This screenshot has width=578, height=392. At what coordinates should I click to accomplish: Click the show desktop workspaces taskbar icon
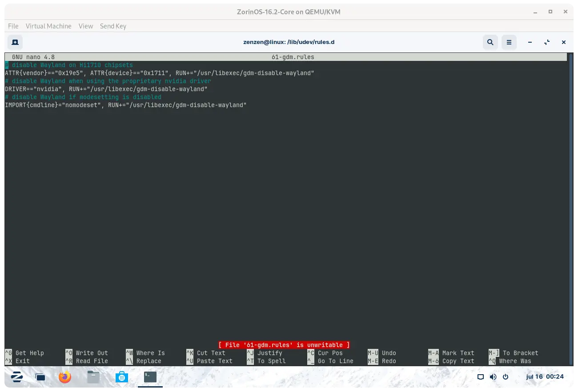tap(40, 377)
